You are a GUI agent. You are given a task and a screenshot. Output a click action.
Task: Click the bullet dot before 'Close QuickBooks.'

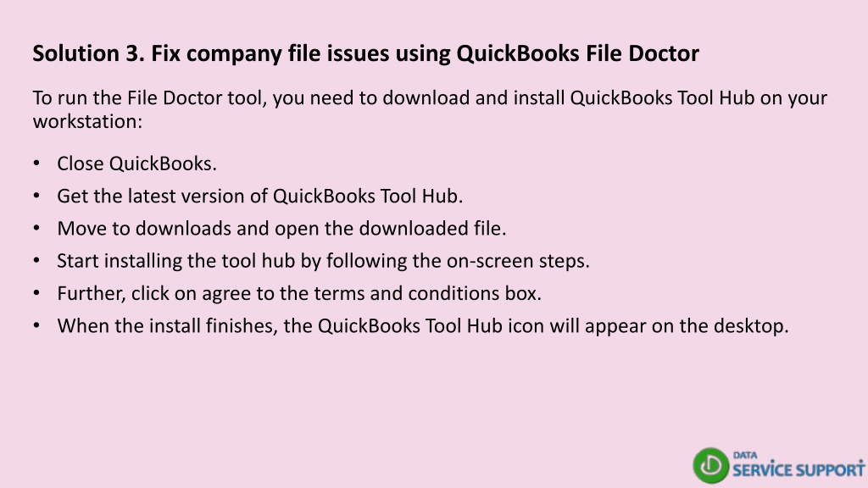(36, 164)
